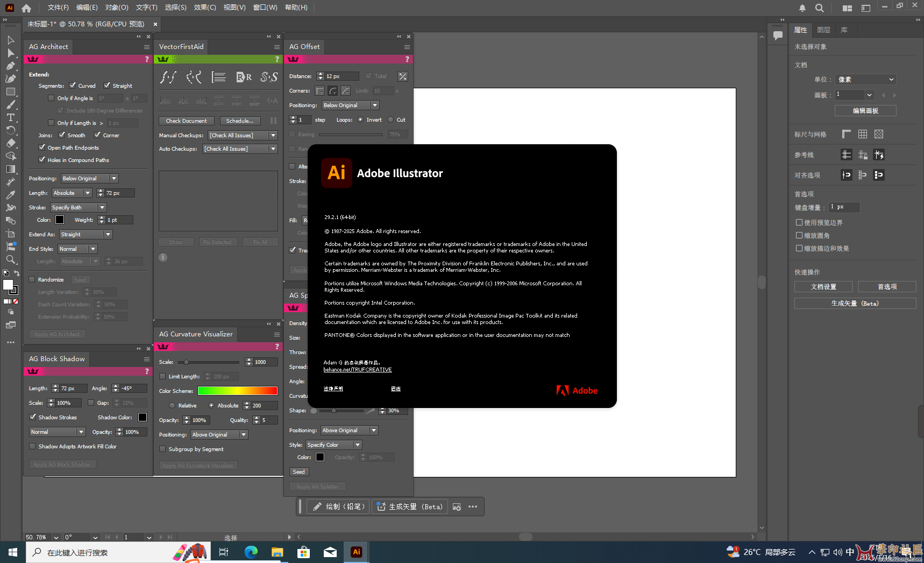Screen dimensions: 924x563
Task: Enable Only if Angle is checkbox
Action: 51,98
